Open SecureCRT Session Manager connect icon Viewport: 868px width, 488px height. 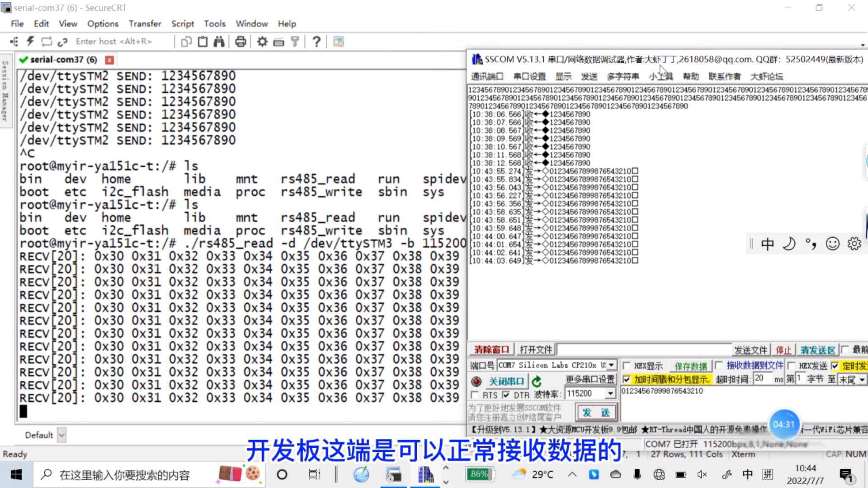click(x=14, y=42)
